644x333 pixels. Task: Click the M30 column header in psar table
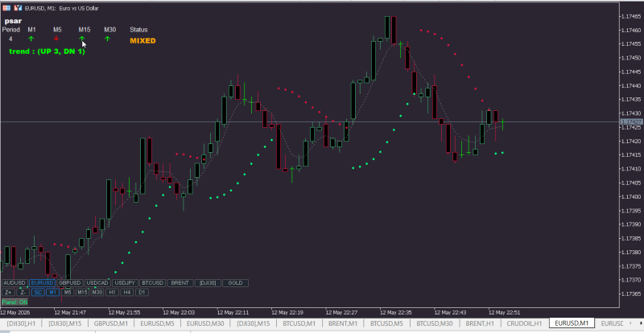click(109, 30)
